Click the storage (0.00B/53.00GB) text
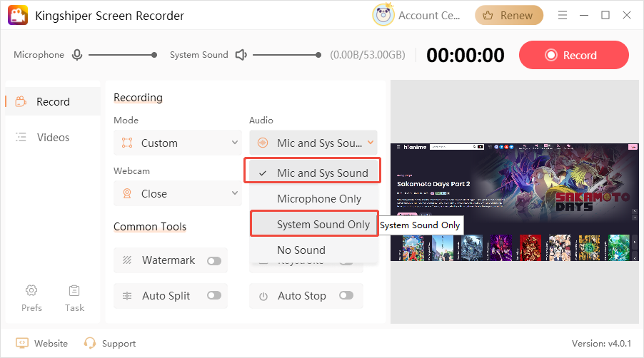 368,55
